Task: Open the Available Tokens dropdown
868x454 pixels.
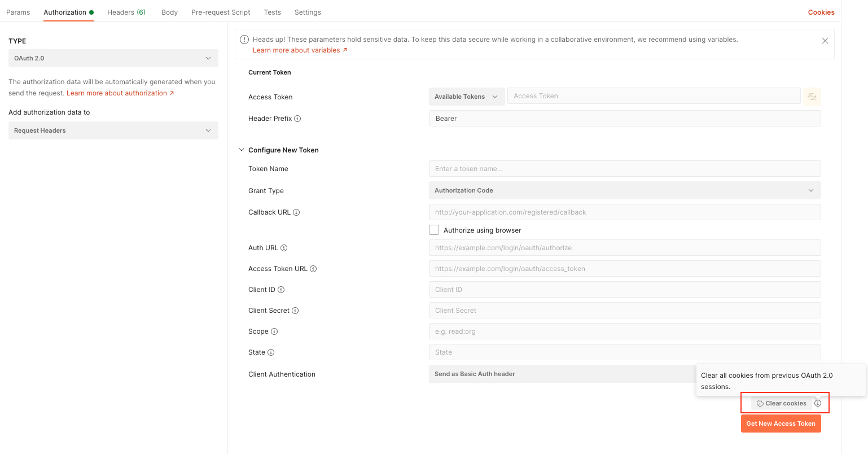Action: click(466, 96)
